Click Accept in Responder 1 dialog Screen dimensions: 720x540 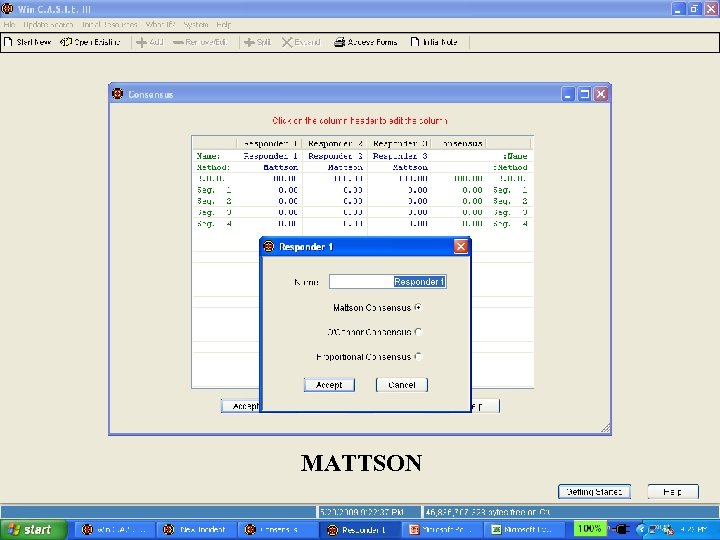point(329,385)
